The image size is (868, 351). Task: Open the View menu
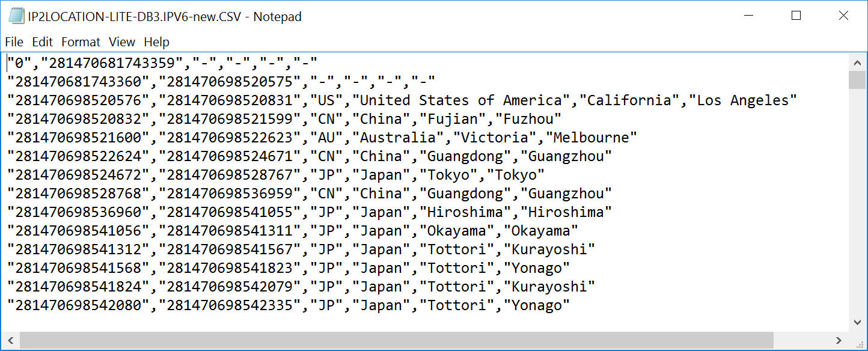click(122, 42)
